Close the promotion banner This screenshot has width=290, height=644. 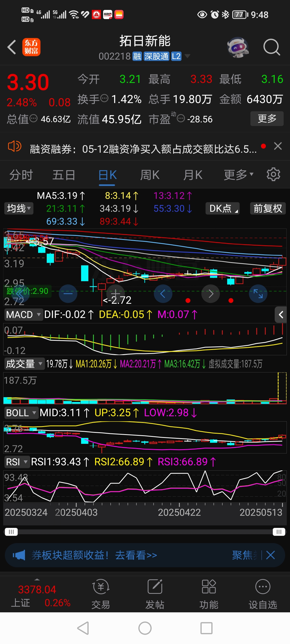click(x=271, y=555)
